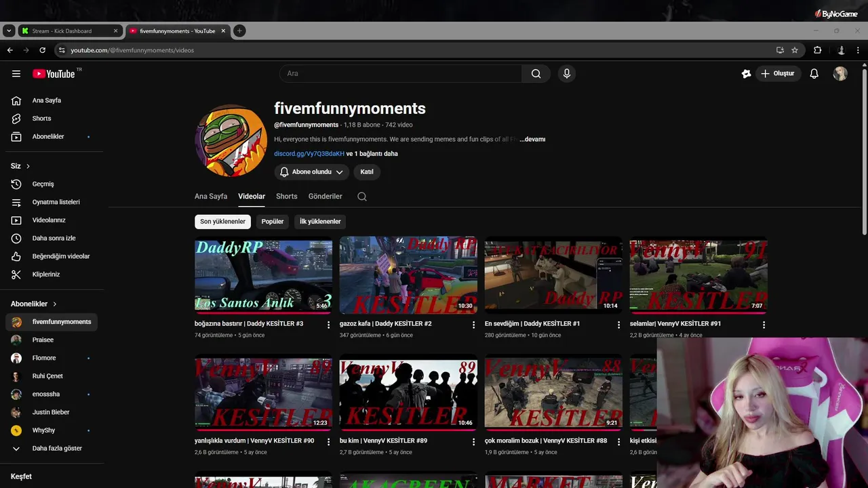The height and width of the screenshot is (488, 868).
Task: Close the fivemfunnymoments YouTube tab
Action: click(223, 30)
